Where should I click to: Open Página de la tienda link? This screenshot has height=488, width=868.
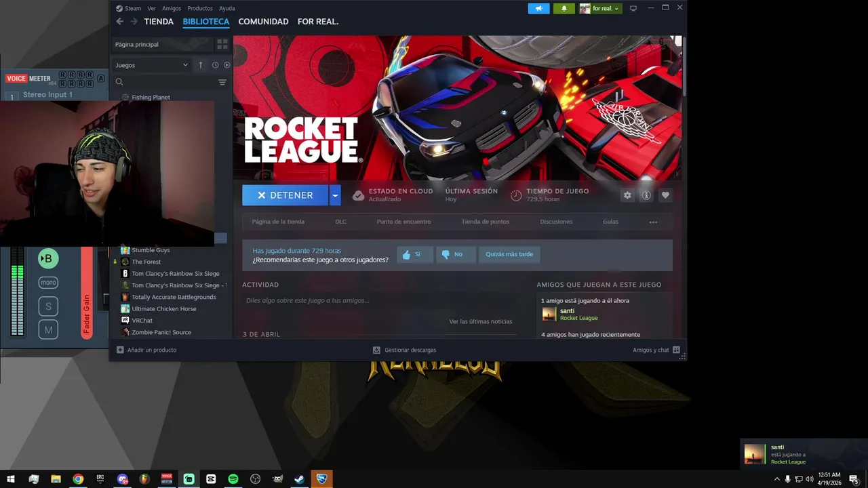coord(278,222)
